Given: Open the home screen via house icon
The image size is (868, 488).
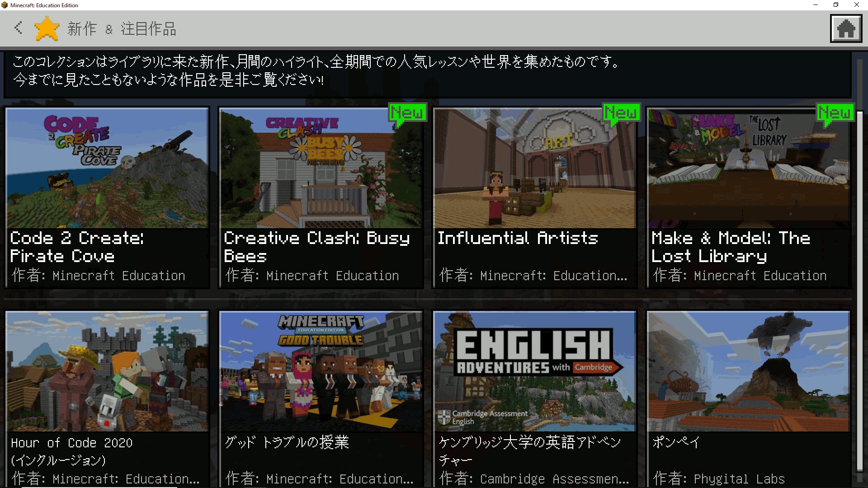Looking at the screenshot, I should click(846, 28).
